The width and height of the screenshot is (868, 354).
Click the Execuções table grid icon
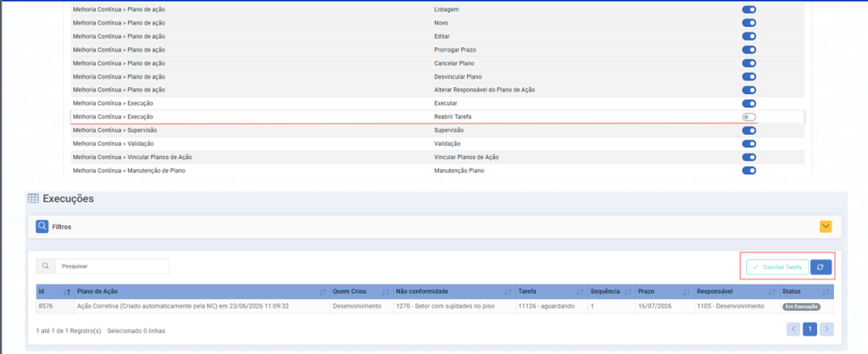tap(33, 198)
